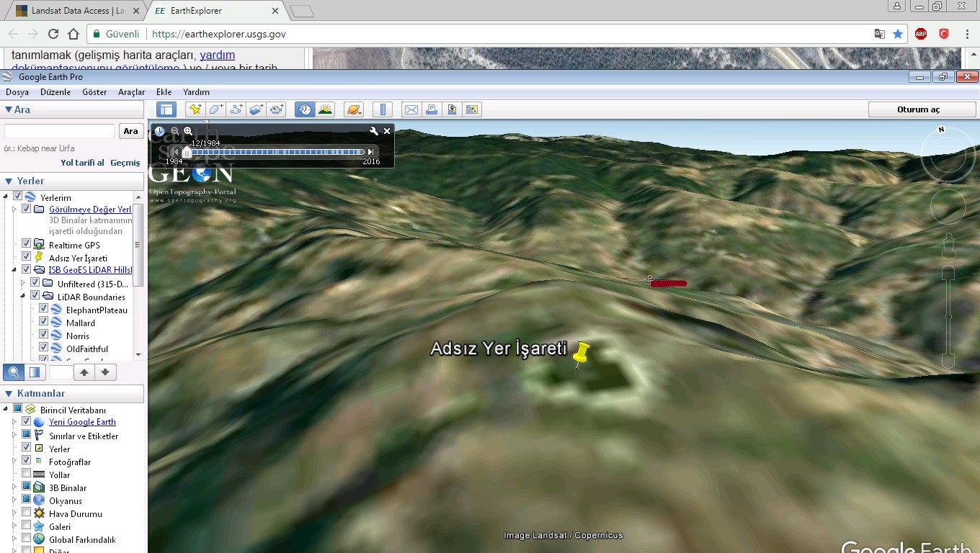Collapse the Yerler panel

9,181
